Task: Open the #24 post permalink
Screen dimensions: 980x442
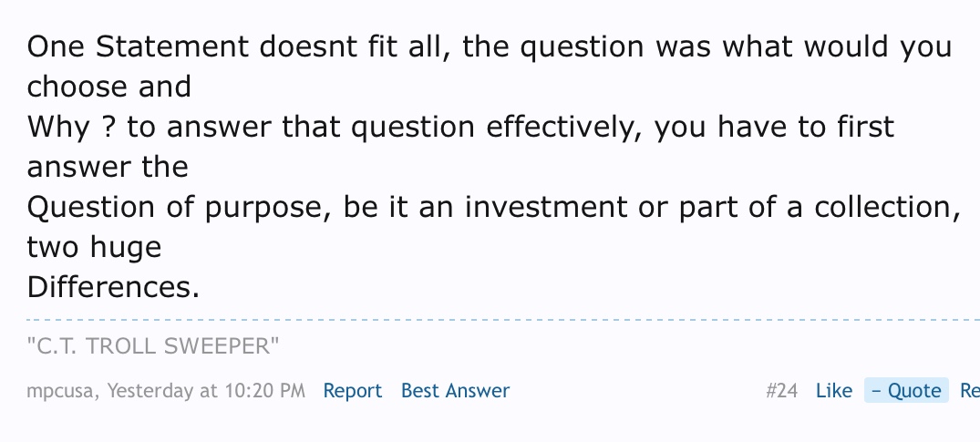Action: coord(782,391)
